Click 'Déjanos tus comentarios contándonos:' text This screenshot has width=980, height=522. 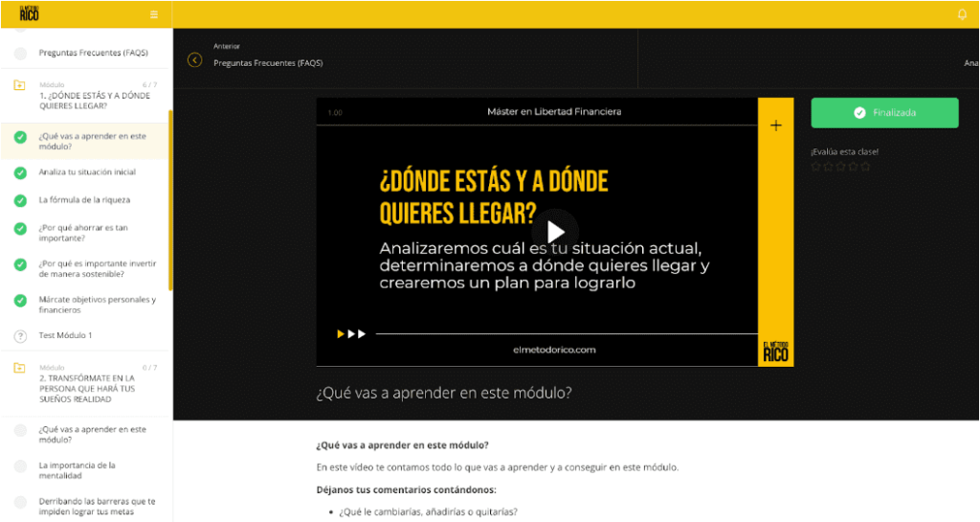coord(406,489)
